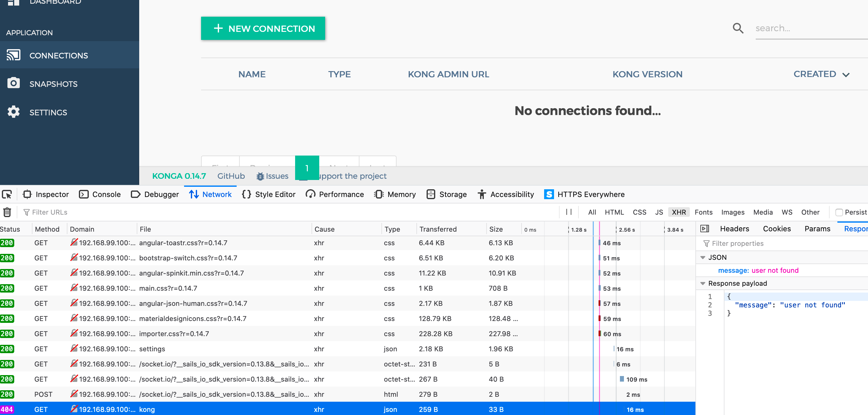Open HTTPS Everywhere panel

(x=584, y=195)
